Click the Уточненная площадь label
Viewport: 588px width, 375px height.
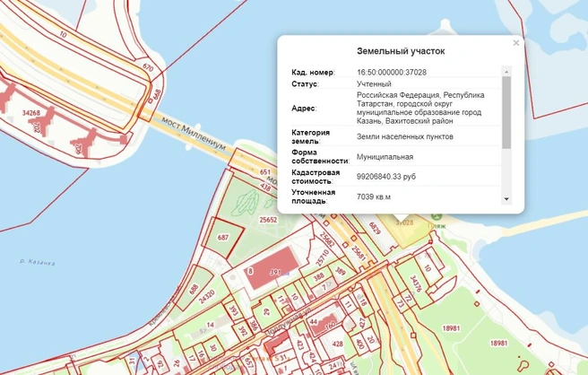tap(314, 196)
